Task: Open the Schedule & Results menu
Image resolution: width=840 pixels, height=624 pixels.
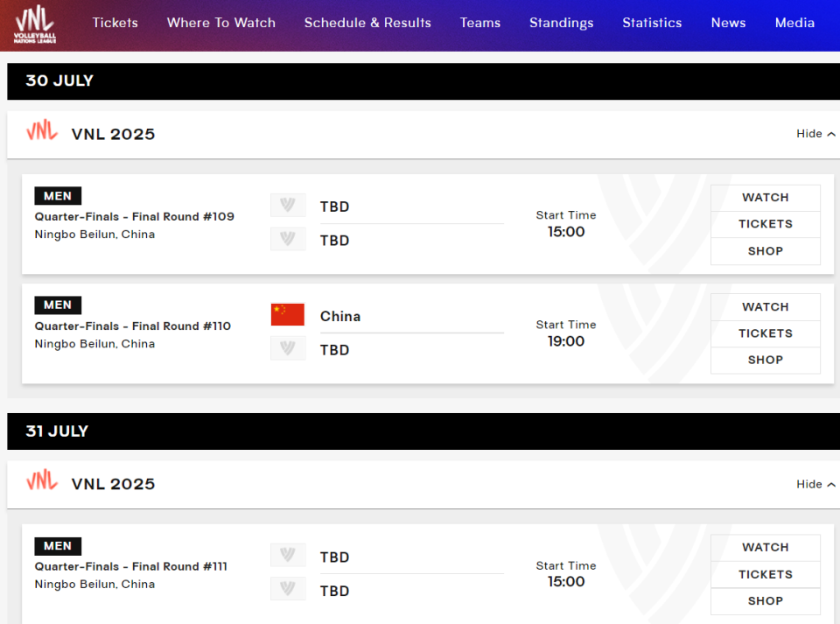Action: tap(367, 23)
